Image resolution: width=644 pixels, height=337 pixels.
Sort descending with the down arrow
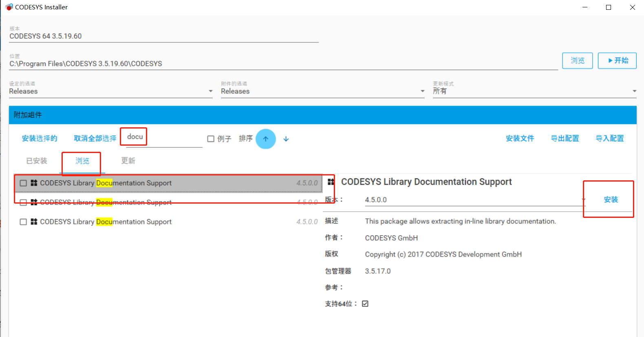coord(286,139)
